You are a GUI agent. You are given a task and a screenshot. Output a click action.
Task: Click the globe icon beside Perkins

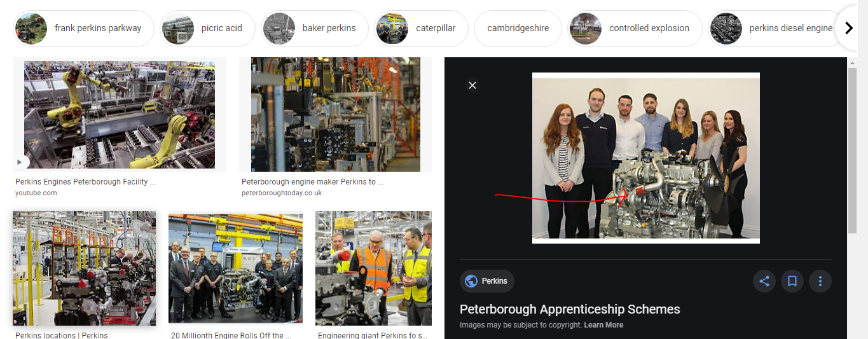pyautogui.click(x=471, y=281)
